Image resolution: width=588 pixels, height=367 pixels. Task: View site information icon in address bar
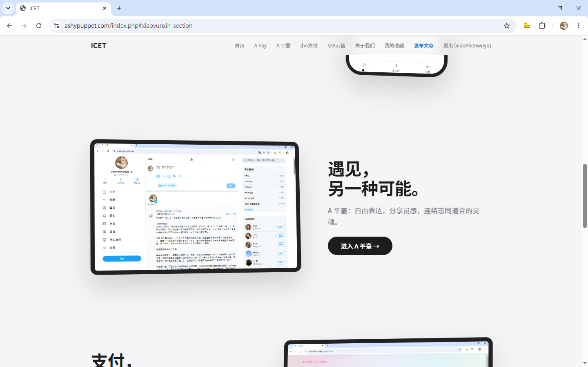[56, 26]
